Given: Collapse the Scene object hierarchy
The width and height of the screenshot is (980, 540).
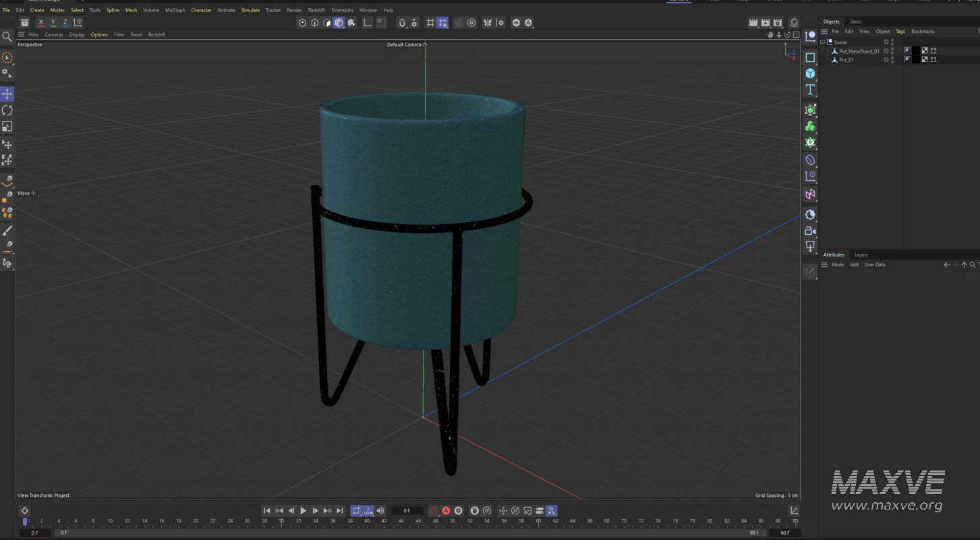Looking at the screenshot, I should (822, 41).
